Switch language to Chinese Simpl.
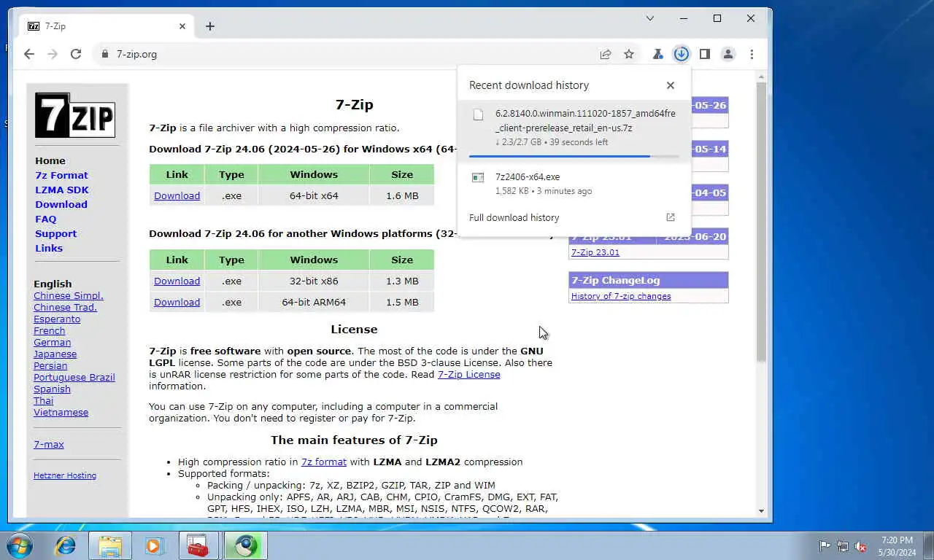This screenshot has width=934, height=560. (69, 295)
